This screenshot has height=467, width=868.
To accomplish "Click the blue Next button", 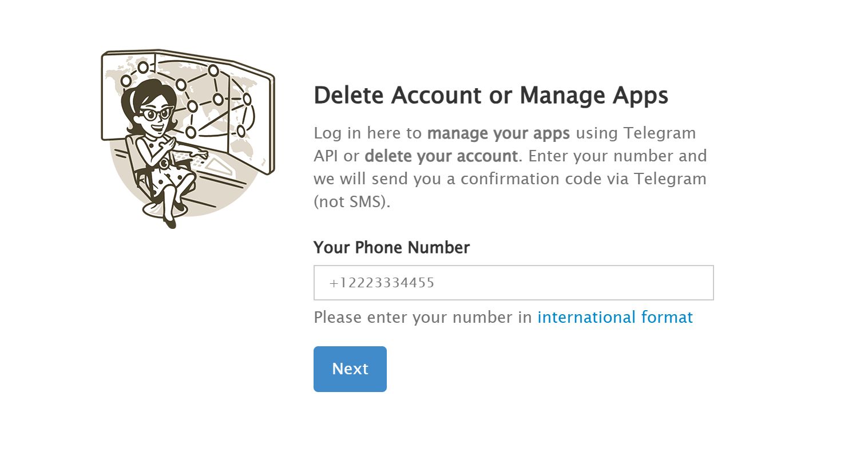I will [x=350, y=369].
